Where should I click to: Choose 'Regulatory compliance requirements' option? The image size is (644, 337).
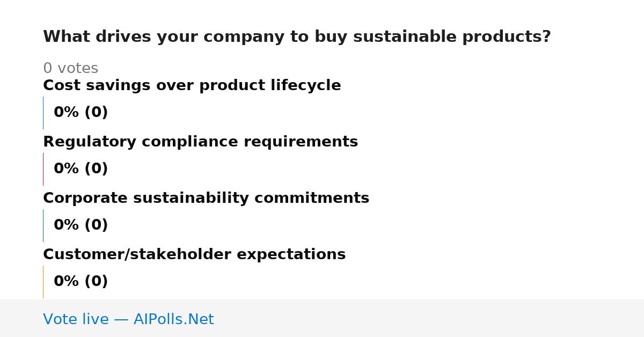pyautogui.click(x=200, y=142)
